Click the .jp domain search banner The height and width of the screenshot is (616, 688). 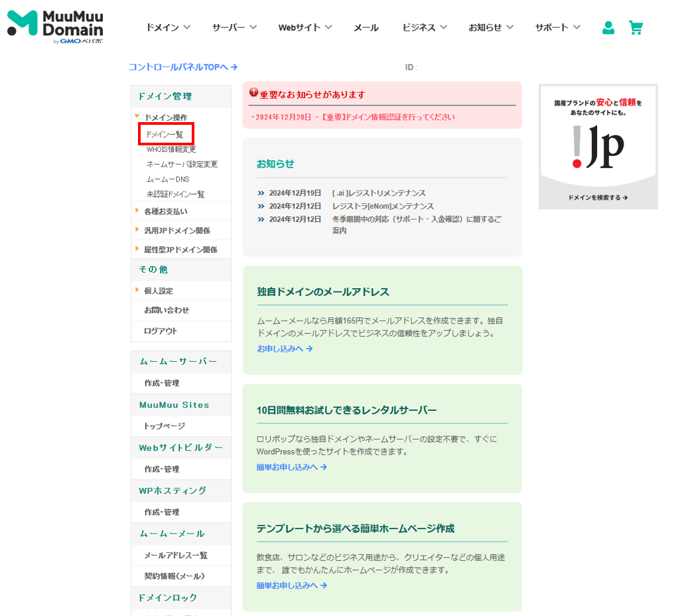pyautogui.click(x=598, y=147)
